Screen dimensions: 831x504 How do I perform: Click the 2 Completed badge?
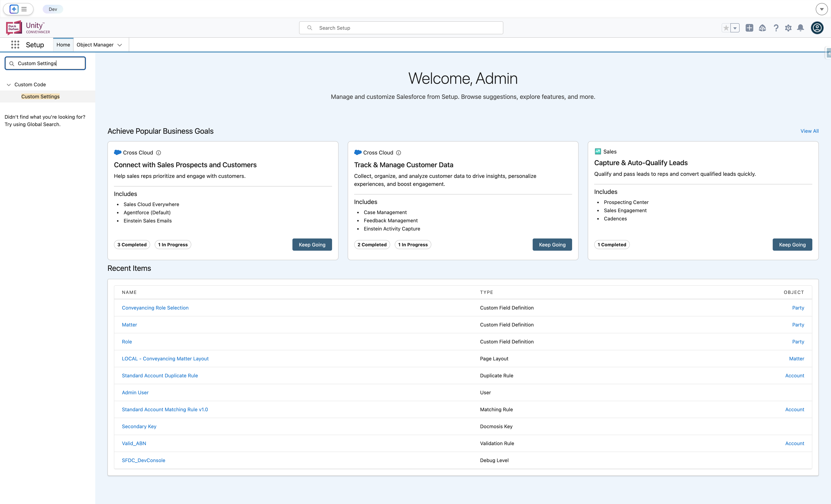click(x=372, y=245)
